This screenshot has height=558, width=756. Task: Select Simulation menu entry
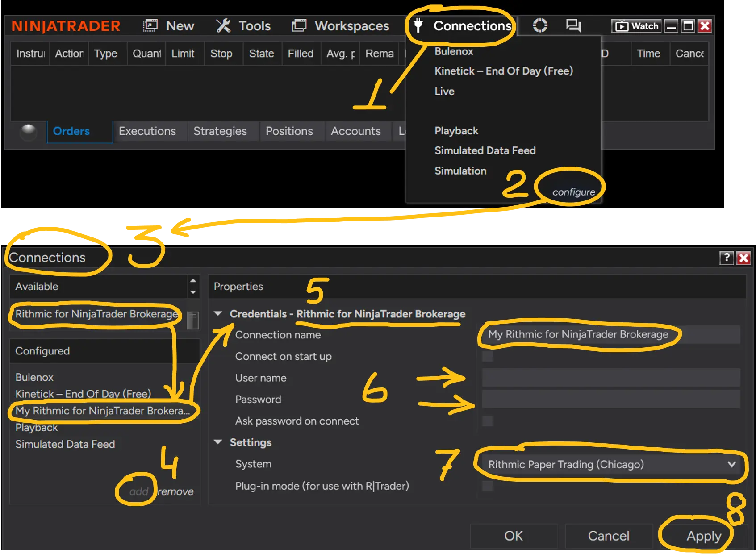point(460,171)
